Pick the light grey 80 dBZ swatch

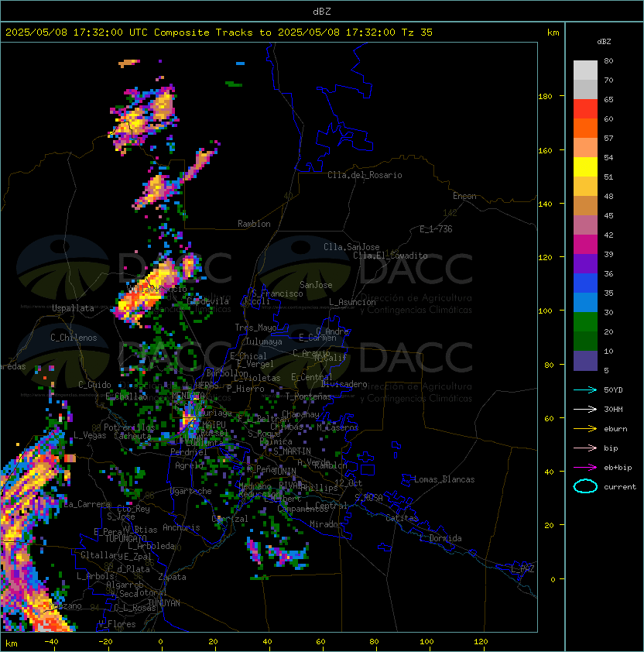(x=585, y=70)
